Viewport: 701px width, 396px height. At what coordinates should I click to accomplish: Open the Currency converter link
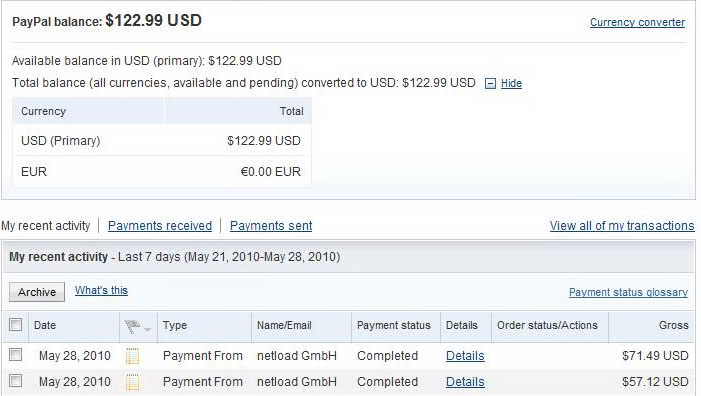pyautogui.click(x=637, y=22)
